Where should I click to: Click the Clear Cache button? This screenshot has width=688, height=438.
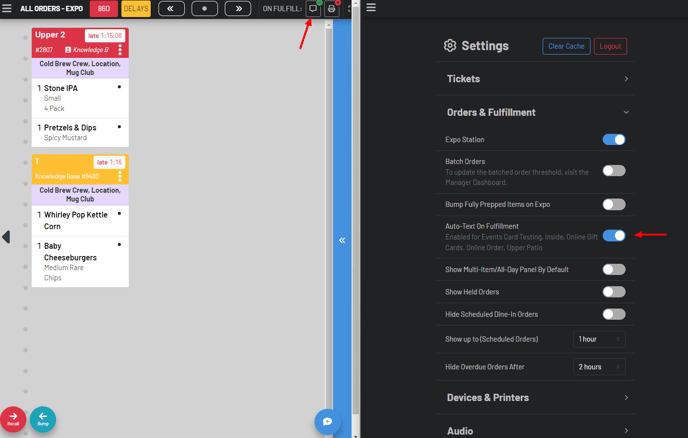point(566,46)
